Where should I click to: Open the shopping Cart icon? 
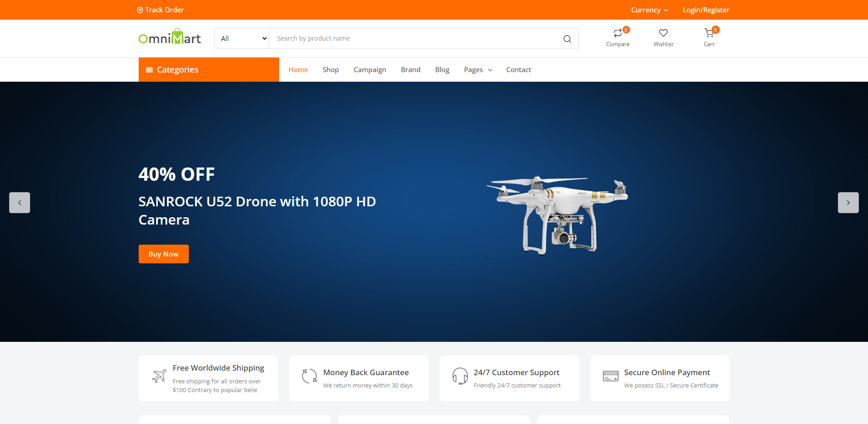point(709,33)
